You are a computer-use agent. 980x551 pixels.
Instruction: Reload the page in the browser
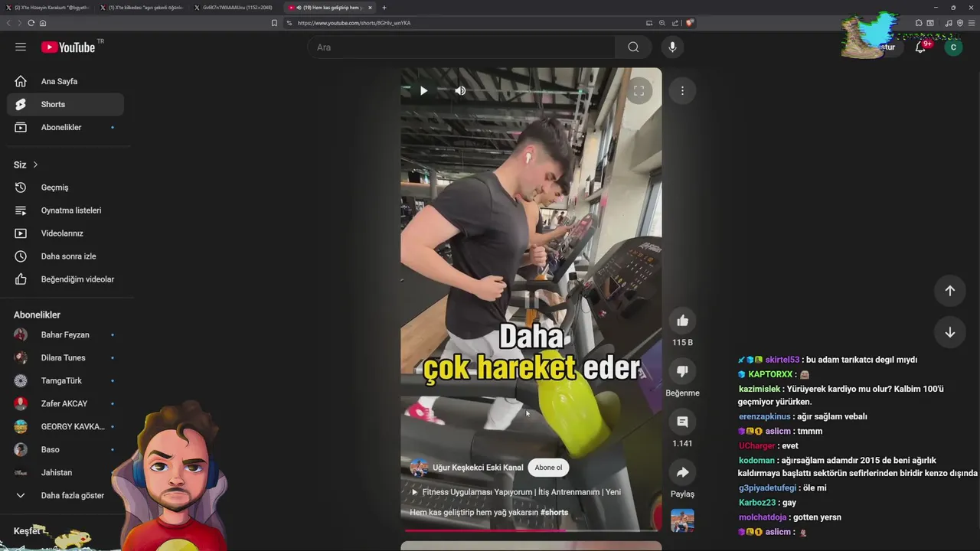[x=31, y=23]
